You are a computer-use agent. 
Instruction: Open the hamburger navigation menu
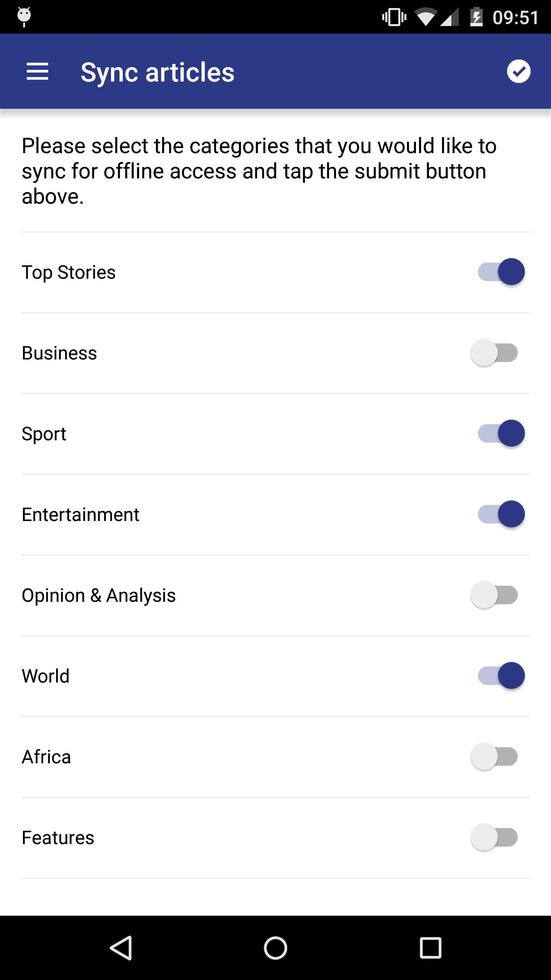37,72
